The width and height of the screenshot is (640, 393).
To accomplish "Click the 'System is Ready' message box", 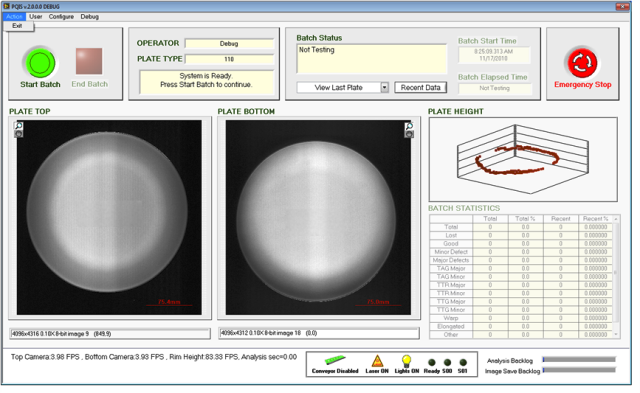I will tap(206, 81).
